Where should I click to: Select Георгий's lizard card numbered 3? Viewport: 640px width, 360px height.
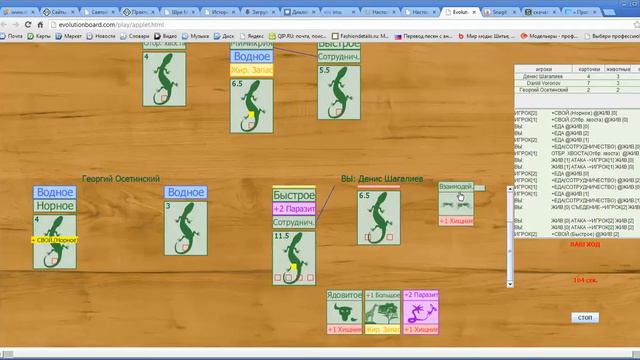pyautogui.click(x=186, y=229)
